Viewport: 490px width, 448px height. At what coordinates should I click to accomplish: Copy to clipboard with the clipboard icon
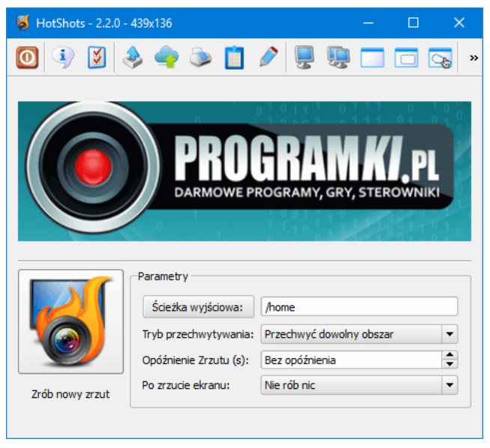pos(234,58)
